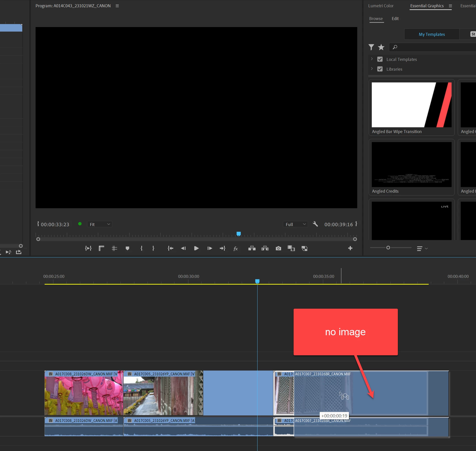
Task: Click the Mark In brace icon
Action: [142, 248]
